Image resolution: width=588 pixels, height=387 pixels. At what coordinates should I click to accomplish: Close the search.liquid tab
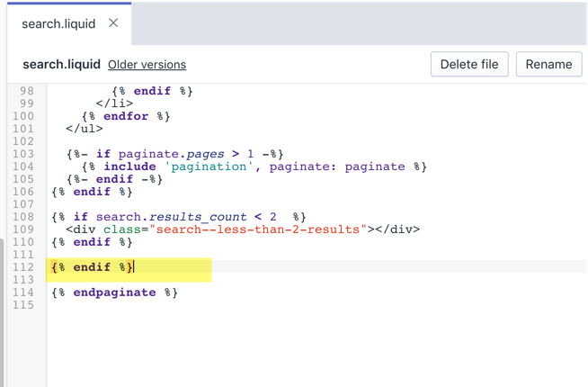click(113, 23)
